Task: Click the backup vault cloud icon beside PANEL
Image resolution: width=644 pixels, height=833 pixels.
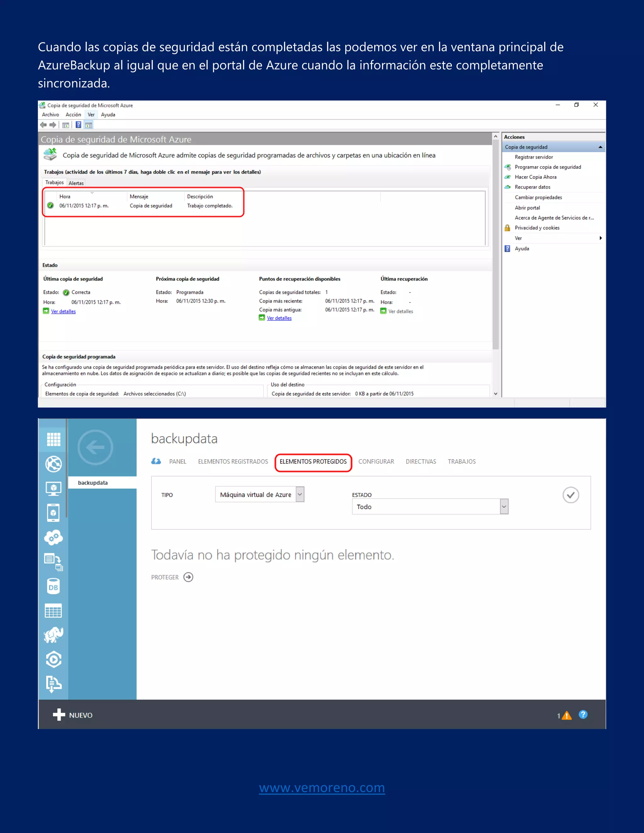Action: click(156, 461)
